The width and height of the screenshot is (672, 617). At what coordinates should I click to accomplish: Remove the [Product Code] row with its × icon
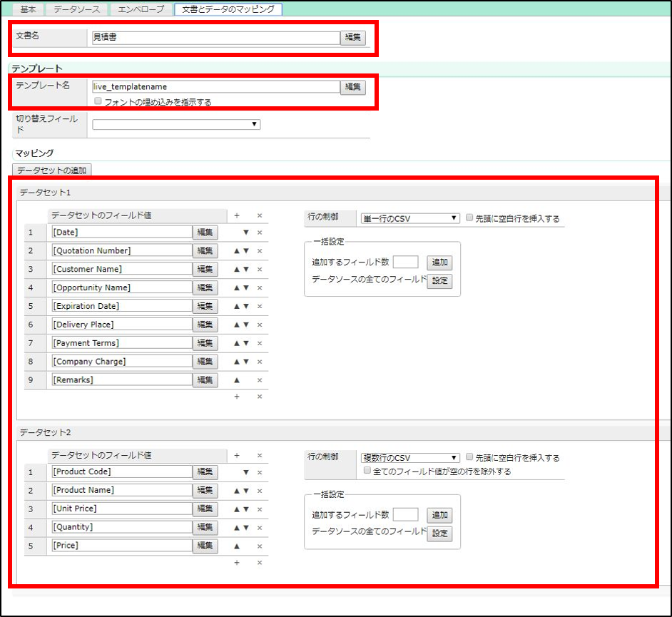pyautogui.click(x=260, y=472)
